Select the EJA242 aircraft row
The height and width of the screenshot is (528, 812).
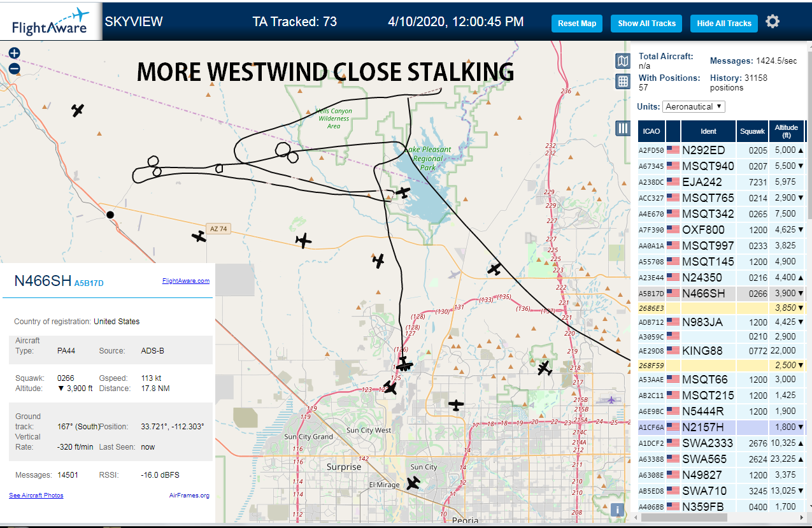[722, 182]
